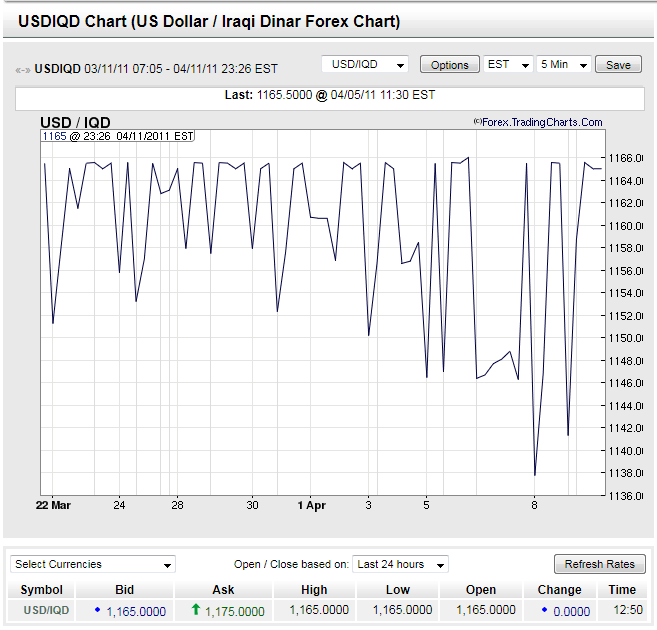This screenshot has width=657, height=630.
Task: Click the Ask value 1,175.0000
Action: pos(235,612)
